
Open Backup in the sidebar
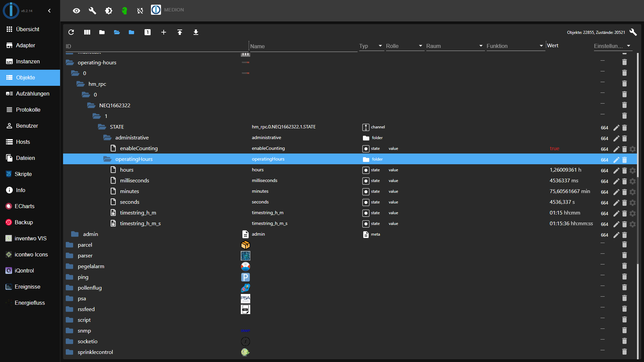(30, 222)
